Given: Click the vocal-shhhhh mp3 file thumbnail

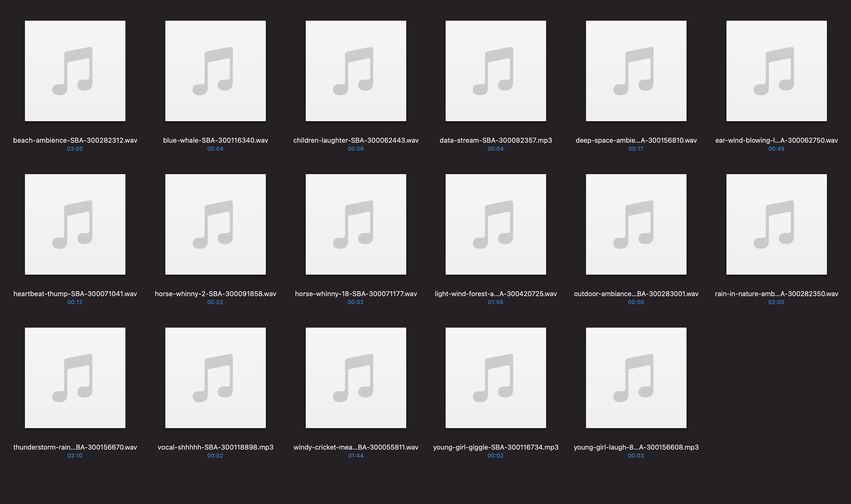Looking at the screenshot, I should point(215,378).
